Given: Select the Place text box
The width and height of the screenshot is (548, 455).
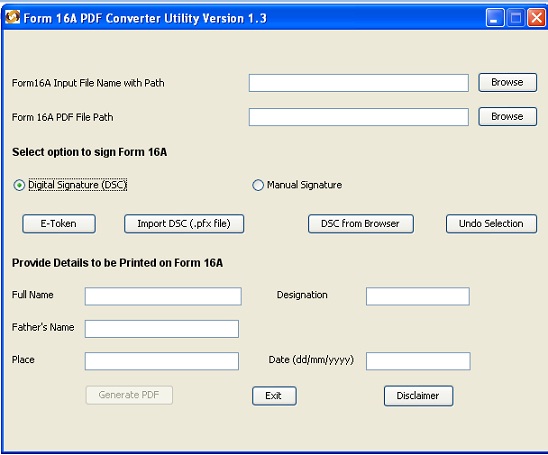Looking at the screenshot, I should (162, 361).
